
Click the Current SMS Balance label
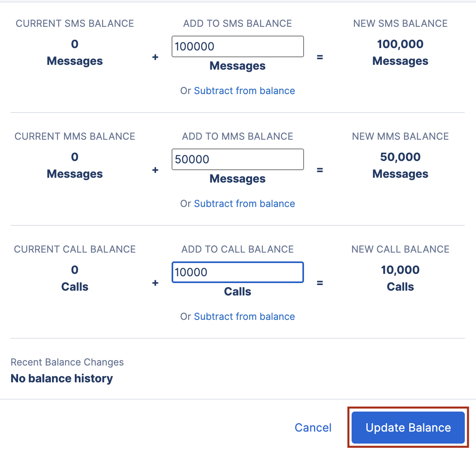click(x=75, y=23)
